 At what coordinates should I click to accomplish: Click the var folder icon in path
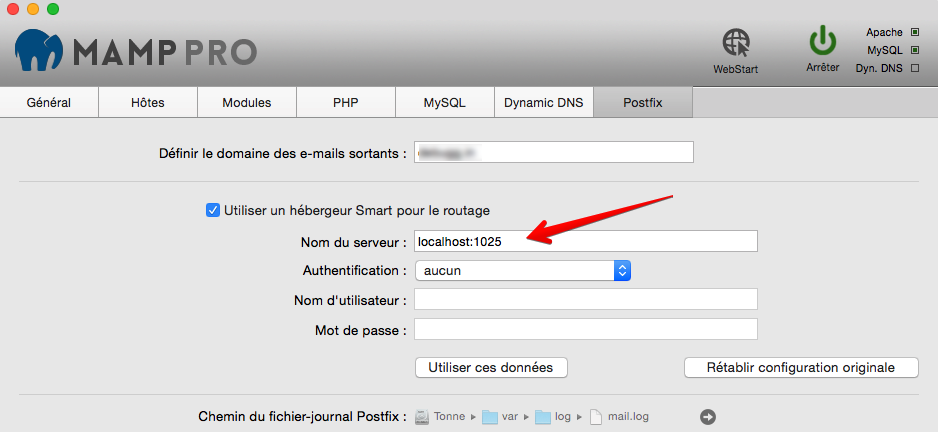point(490,416)
